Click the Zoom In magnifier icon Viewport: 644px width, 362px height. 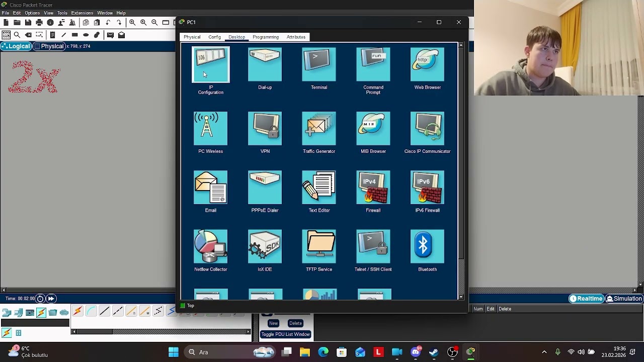[x=132, y=23]
